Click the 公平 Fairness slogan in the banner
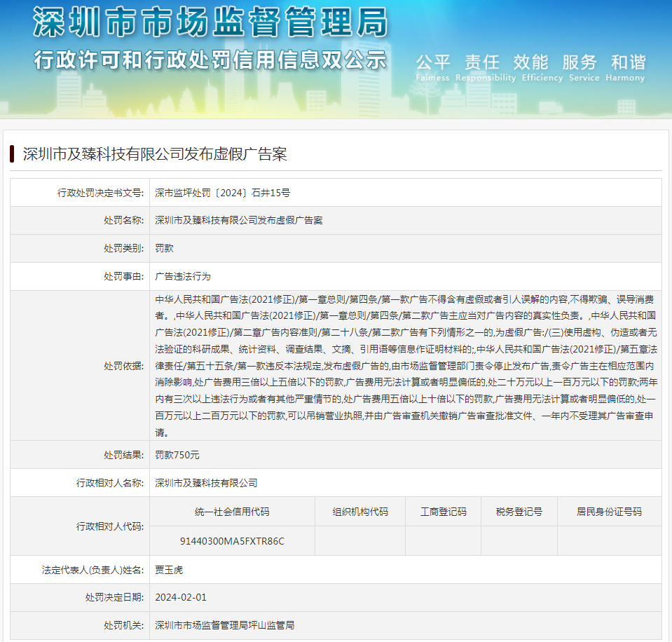 tap(432, 68)
